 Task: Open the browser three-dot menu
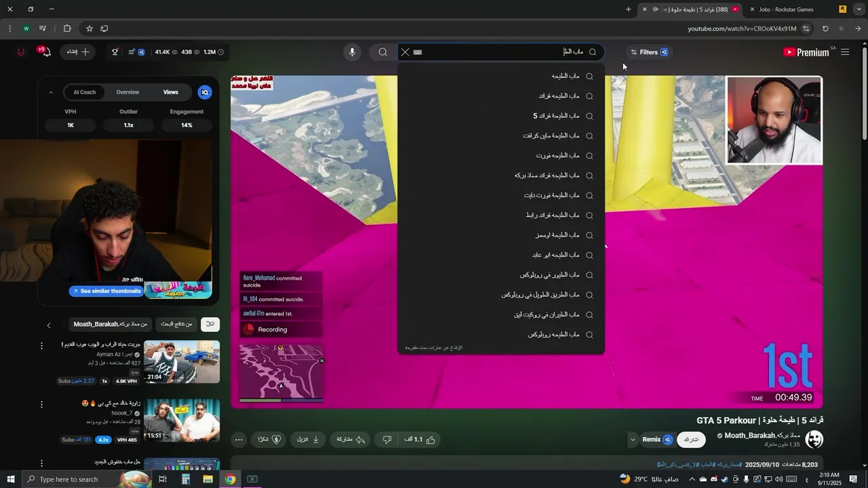pos(9,28)
